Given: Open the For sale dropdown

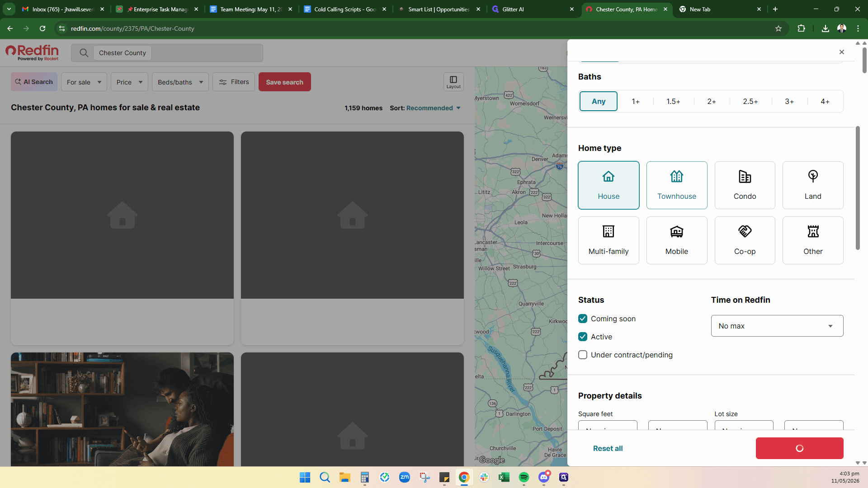Looking at the screenshot, I should [x=84, y=82].
